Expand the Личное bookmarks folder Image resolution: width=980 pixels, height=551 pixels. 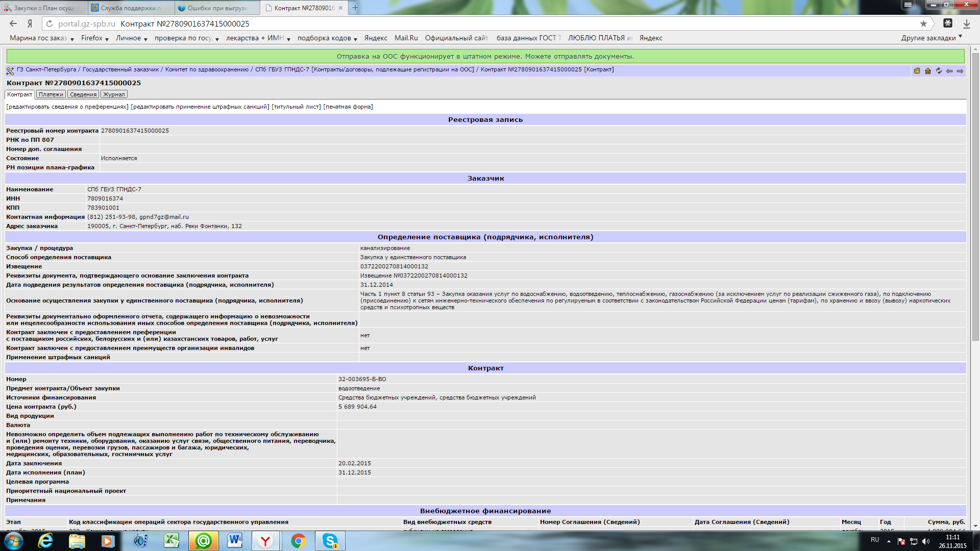(131, 38)
